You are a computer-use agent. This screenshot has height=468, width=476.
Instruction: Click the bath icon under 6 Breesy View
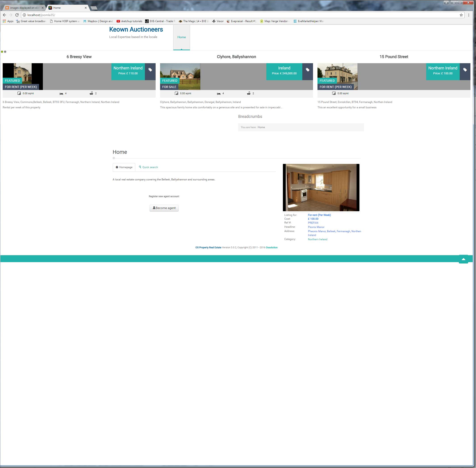(x=91, y=93)
